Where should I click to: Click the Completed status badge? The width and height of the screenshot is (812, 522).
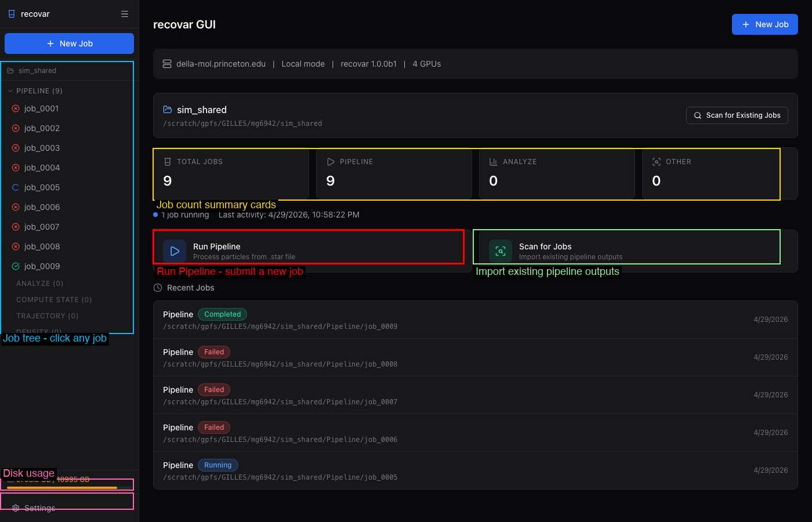point(223,314)
